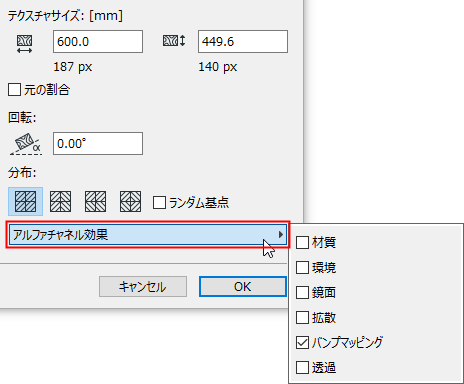Select the fourth distribution pattern with circle

coord(130,202)
